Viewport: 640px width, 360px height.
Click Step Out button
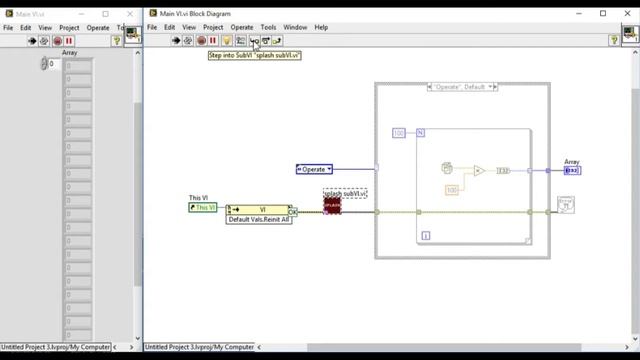click(x=277, y=40)
